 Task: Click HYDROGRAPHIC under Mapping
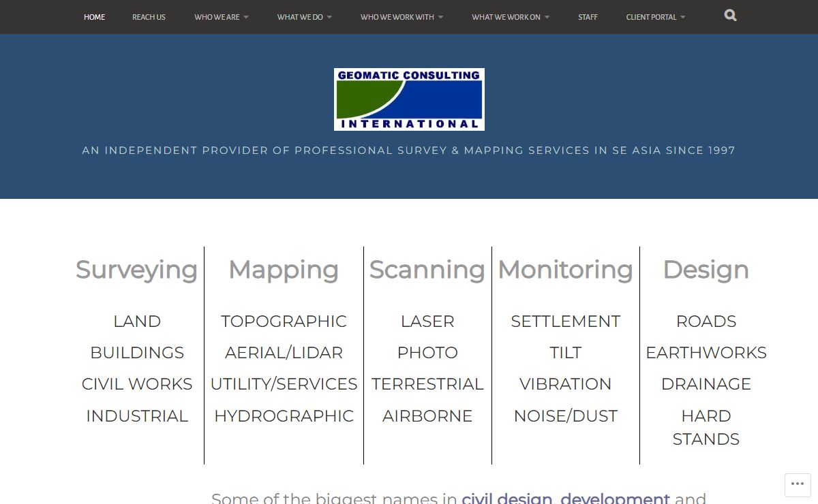tap(284, 416)
